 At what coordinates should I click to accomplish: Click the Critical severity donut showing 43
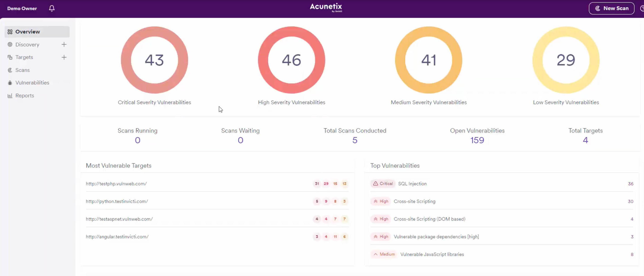point(154,60)
